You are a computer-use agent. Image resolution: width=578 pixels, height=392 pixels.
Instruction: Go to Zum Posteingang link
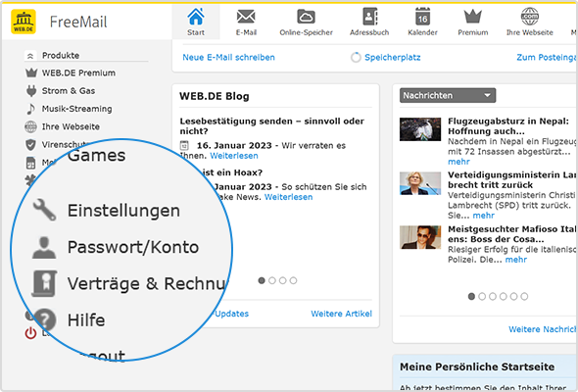(x=547, y=58)
